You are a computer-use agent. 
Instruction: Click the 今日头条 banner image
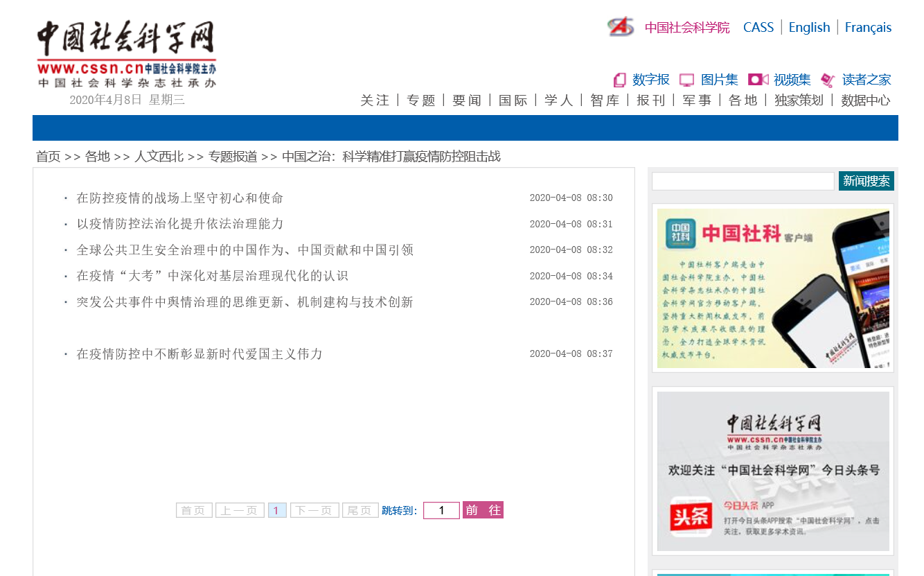coord(772,471)
